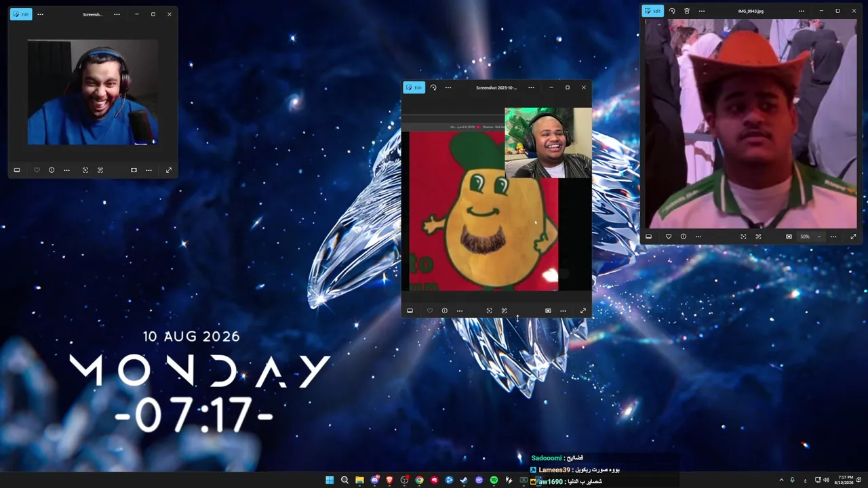Favorite the IMG_9943.jpg photo with the heart

(x=669, y=237)
